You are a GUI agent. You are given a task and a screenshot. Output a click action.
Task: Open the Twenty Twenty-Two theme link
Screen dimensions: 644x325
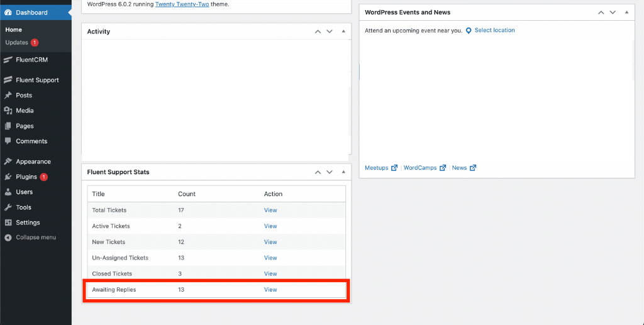coord(182,4)
